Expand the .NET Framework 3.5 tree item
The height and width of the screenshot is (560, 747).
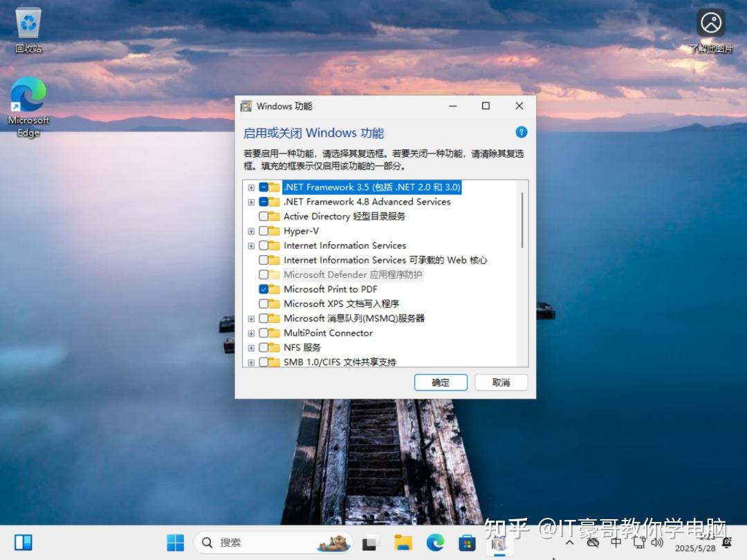coord(251,187)
